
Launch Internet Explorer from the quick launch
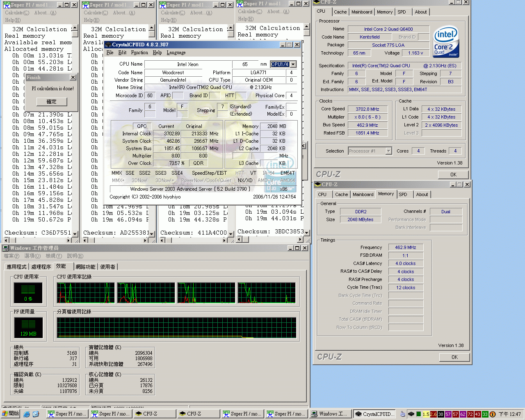pyautogui.click(x=27, y=414)
